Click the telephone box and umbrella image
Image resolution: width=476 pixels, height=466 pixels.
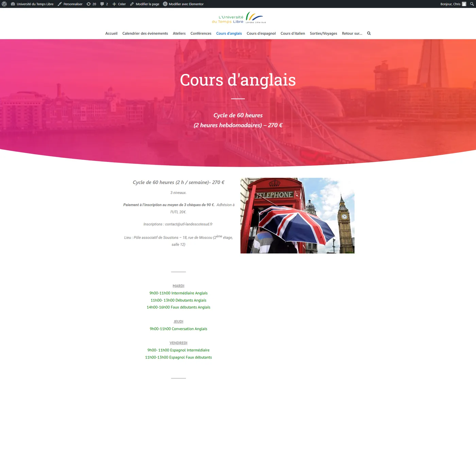(x=297, y=216)
